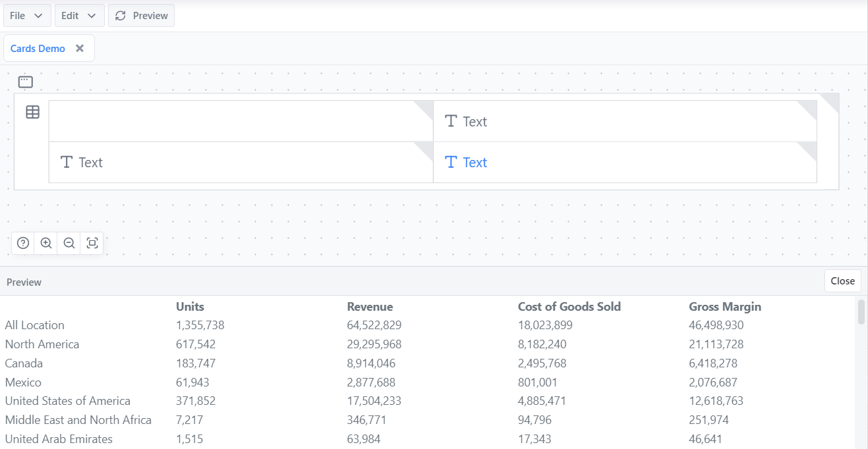868x449 pixels.
Task: Select the Text element in the bottom-left cell
Action: [82, 163]
